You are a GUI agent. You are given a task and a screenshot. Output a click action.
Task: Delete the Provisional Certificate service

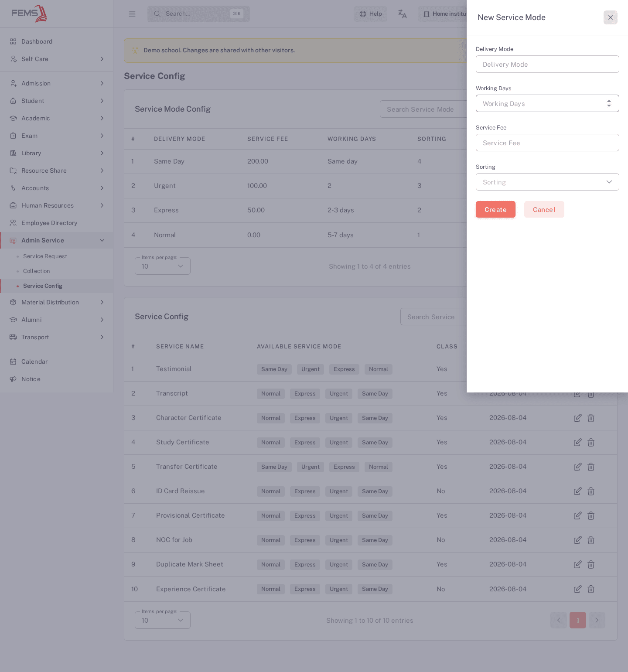591,515
